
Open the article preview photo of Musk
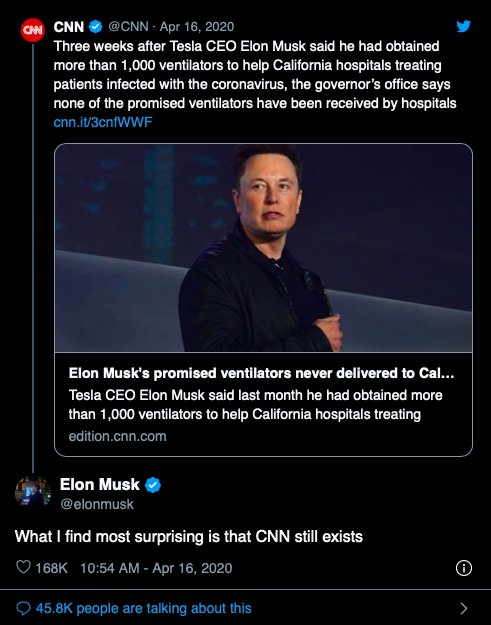(x=263, y=248)
